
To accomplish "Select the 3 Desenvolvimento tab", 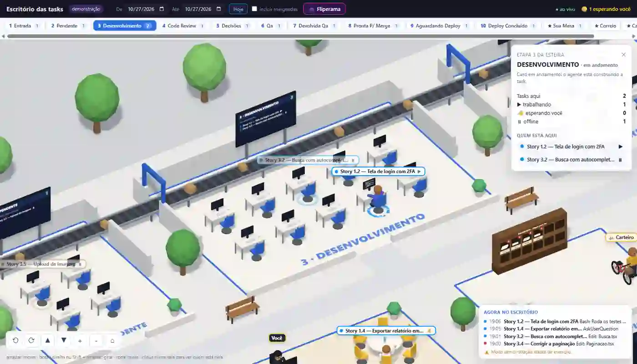I will click(x=125, y=26).
